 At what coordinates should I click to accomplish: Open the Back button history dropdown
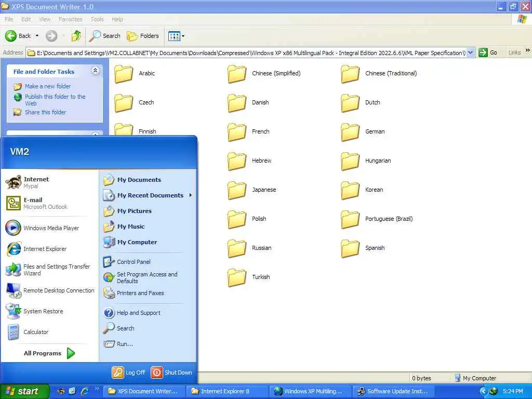(x=37, y=36)
